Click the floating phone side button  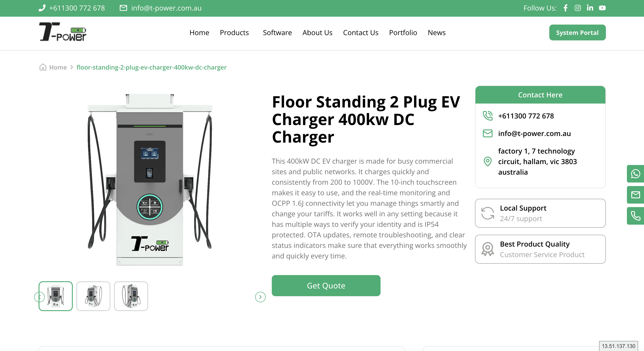point(635,216)
